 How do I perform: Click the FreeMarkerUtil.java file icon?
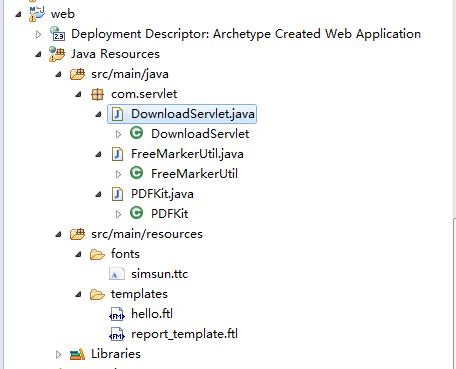point(117,154)
